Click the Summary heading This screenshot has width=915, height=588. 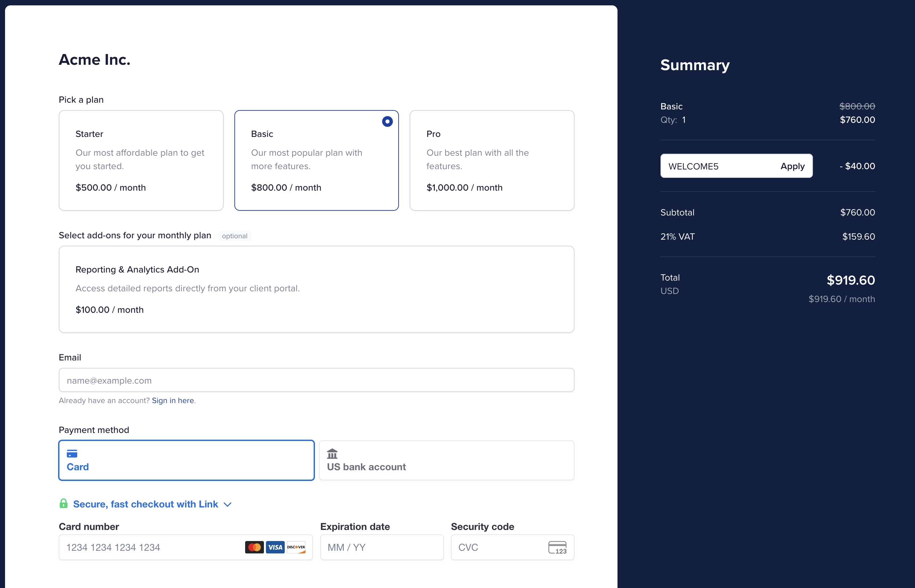pyautogui.click(x=695, y=65)
